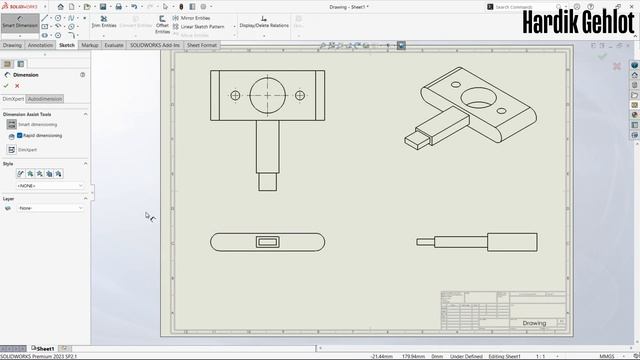Open the File Explorer task pane icon
This screenshot has height=360, width=640.
634,95
